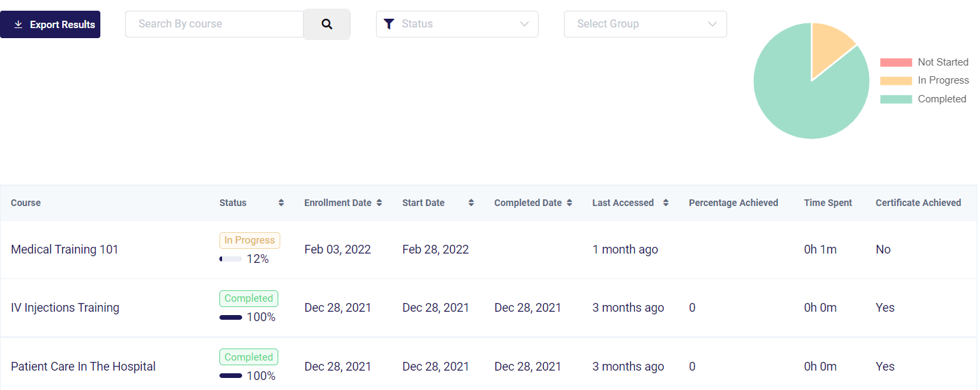Image resolution: width=980 pixels, height=390 pixels.
Task: Click the download icon on Export Results
Action: [18, 25]
